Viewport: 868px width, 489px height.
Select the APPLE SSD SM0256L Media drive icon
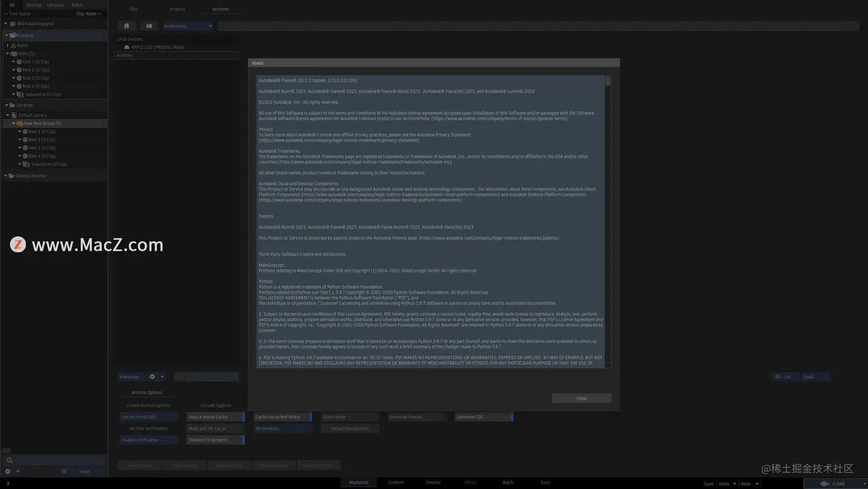tap(127, 47)
